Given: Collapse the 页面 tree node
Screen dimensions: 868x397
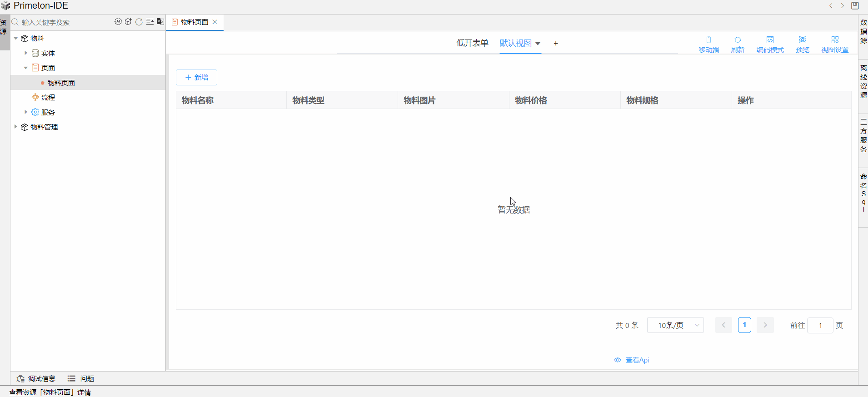Looking at the screenshot, I should (26, 68).
